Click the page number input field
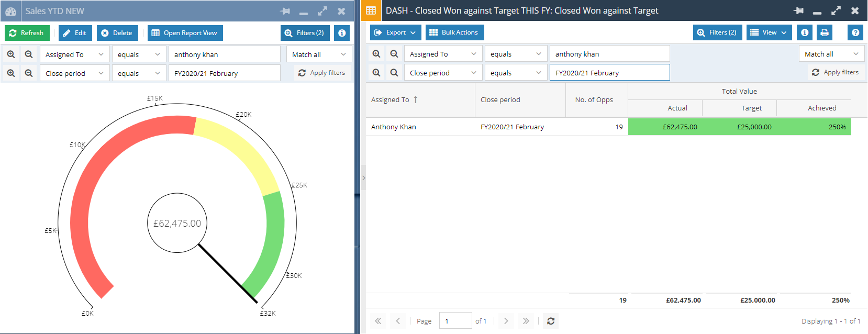This screenshot has height=334, width=868. point(455,321)
